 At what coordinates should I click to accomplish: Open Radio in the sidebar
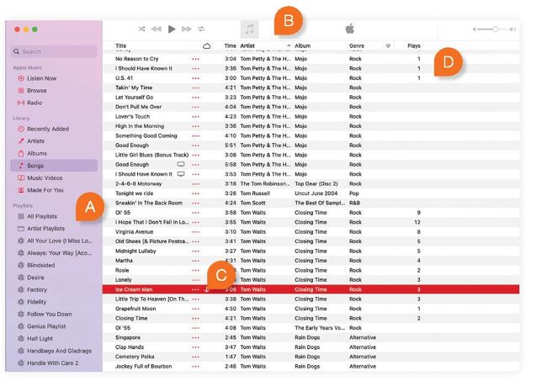(34, 103)
